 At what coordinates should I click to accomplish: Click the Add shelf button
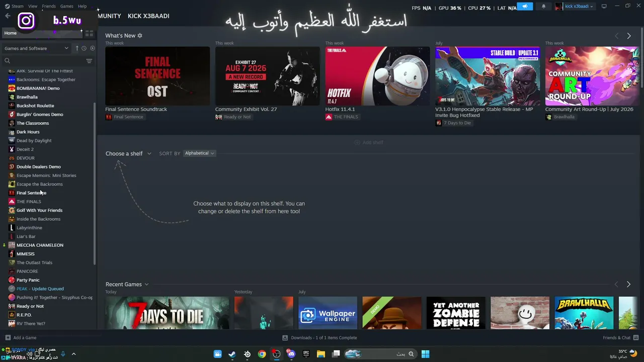point(369,143)
